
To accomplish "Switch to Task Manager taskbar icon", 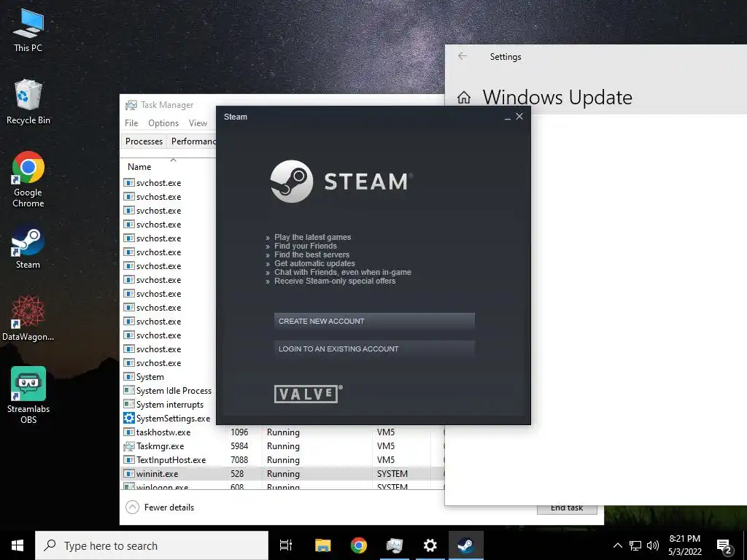I will coord(395,545).
